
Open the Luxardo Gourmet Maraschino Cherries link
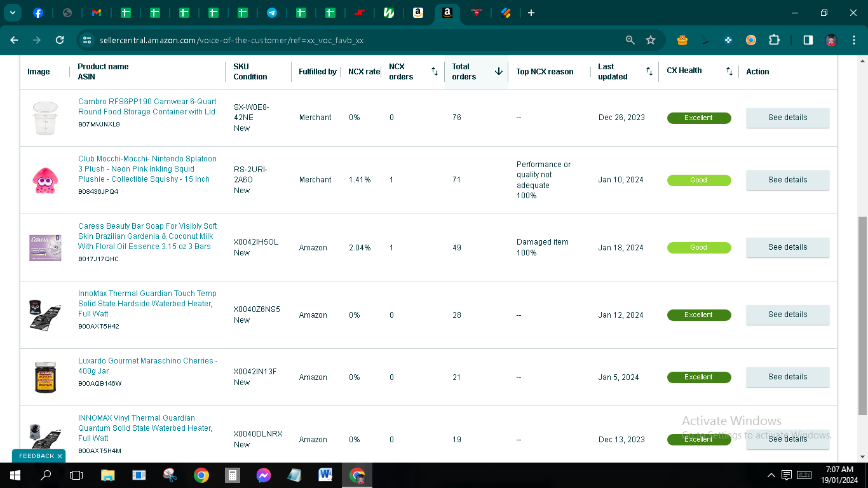point(147,366)
